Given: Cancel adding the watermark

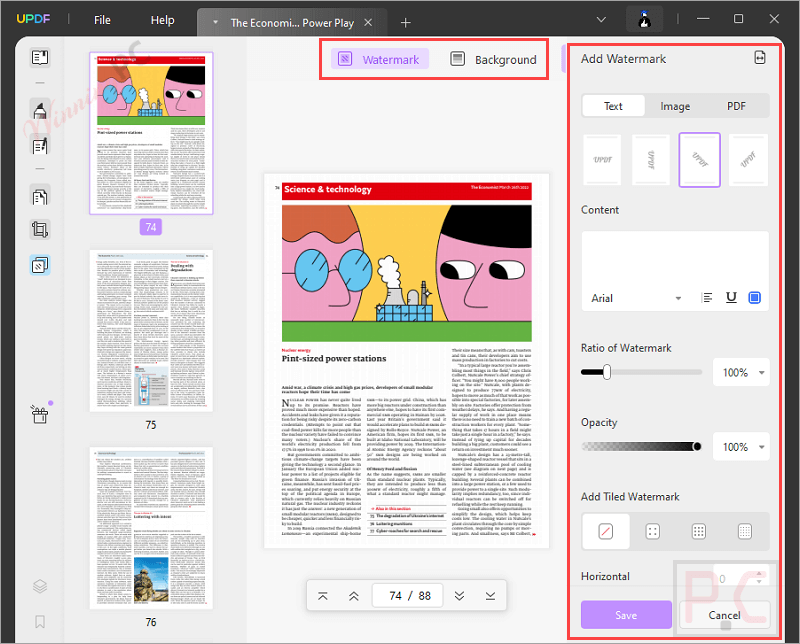Looking at the screenshot, I should (724, 615).
